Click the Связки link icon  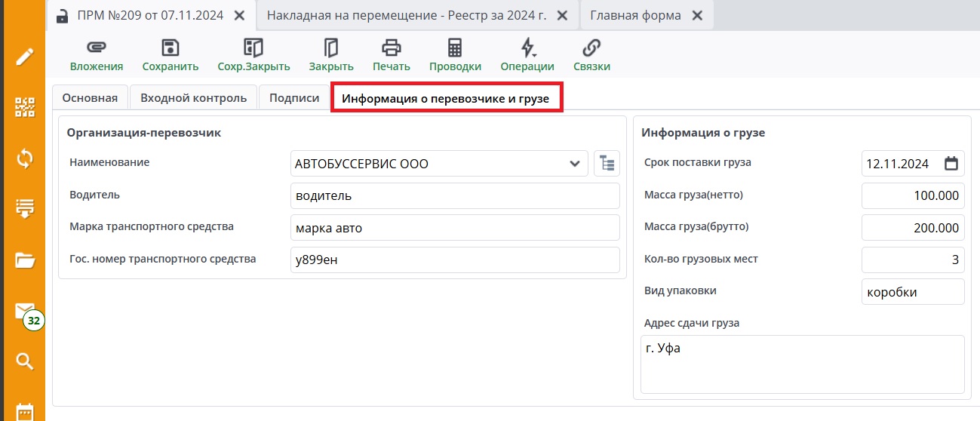(x=591, y=49)
